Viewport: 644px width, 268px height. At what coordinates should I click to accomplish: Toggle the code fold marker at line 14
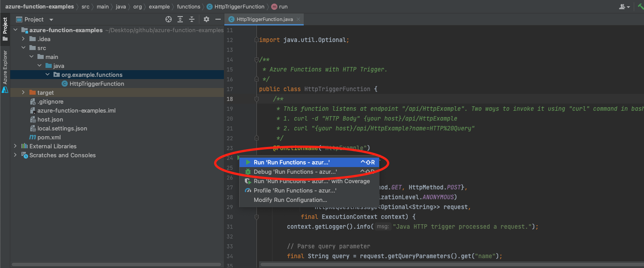[256, 59]
